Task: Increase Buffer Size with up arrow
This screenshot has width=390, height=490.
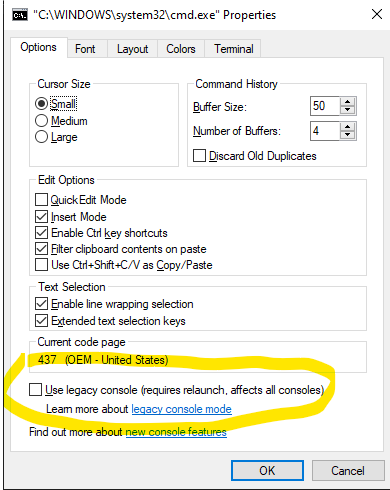Action: (x=347, y=102)
